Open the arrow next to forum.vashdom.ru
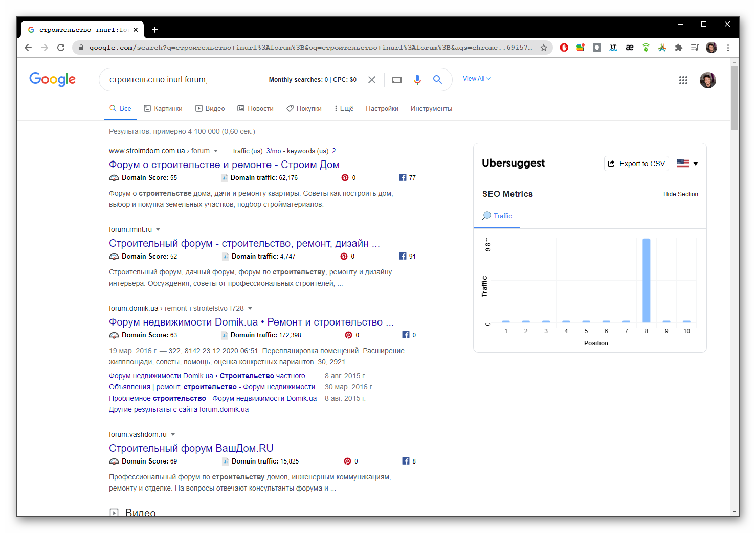The height and width of the screenshot is (533, 756). pyautogui.click(x=173, y=435)
